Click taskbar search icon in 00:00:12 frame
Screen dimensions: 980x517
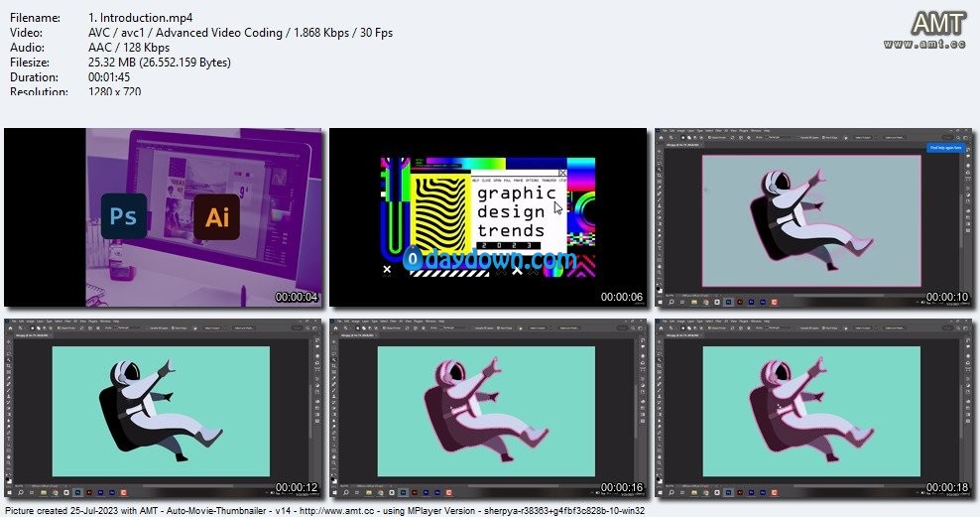(x=21, y=492)
